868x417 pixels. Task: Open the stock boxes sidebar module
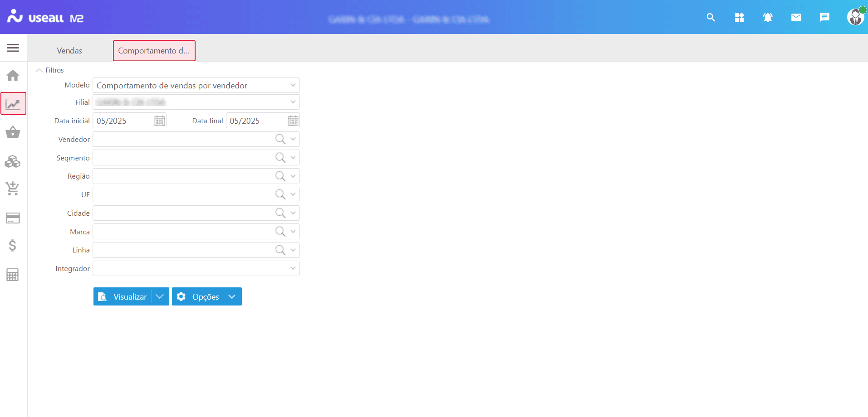(13, 161)
